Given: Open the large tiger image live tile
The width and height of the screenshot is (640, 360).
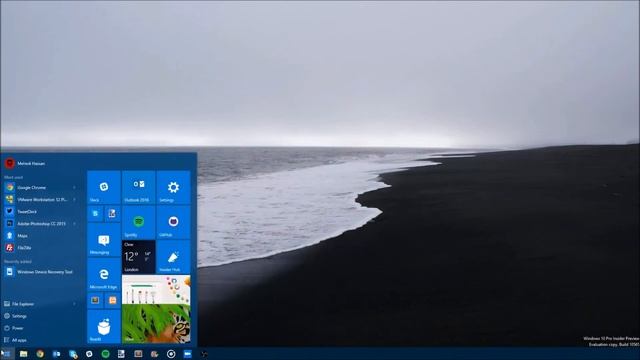Looking at the screenshot, I should pyautogui.click(x=156, y=309).
